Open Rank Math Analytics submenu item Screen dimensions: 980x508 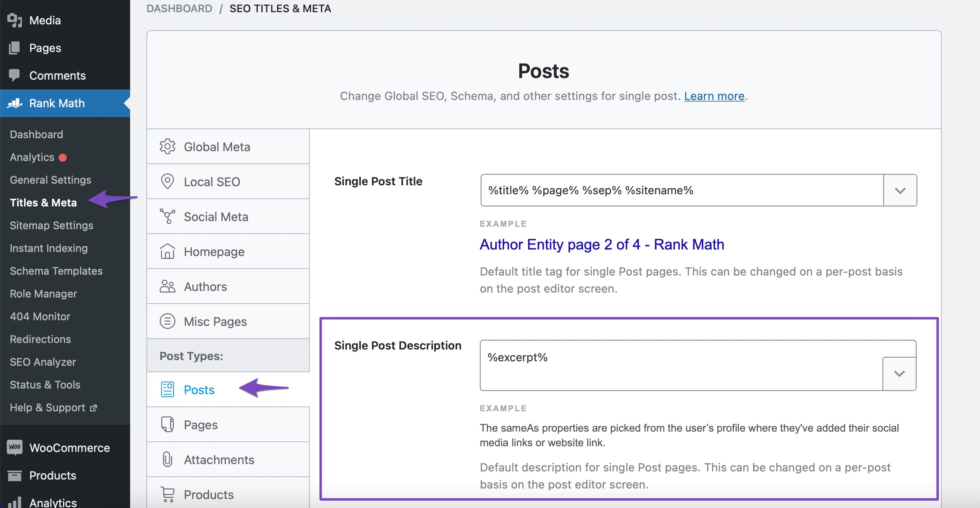32,157
